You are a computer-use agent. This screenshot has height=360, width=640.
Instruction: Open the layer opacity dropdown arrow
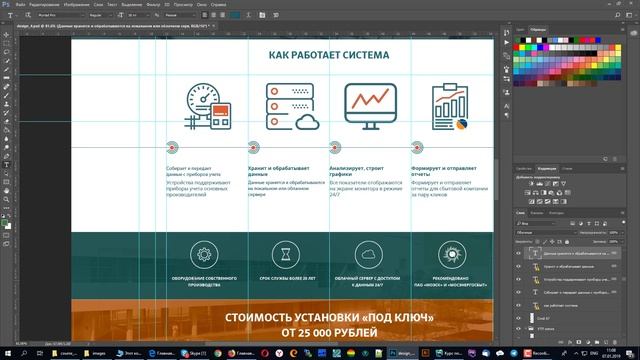tap(622, 233)
